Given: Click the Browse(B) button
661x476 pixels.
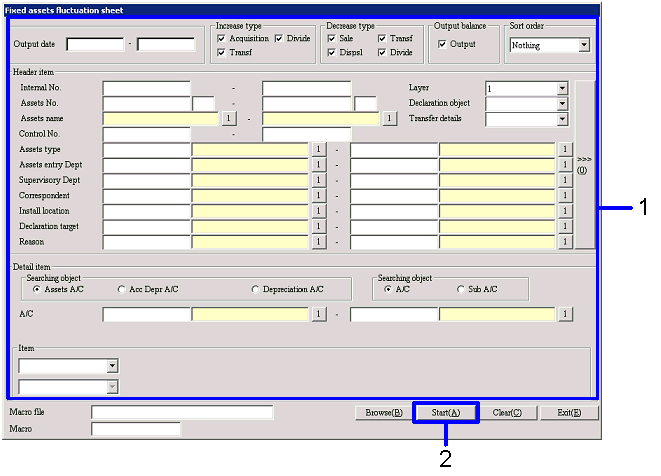Looking at the screenshot, I should pos(384,413).
